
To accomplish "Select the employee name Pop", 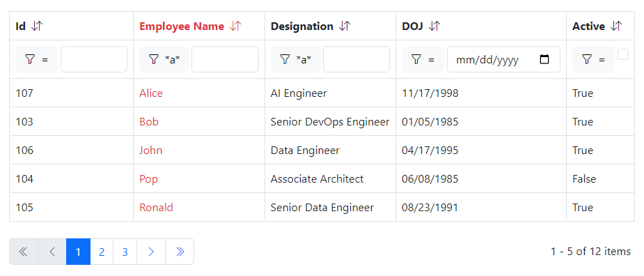I will 149,179.
